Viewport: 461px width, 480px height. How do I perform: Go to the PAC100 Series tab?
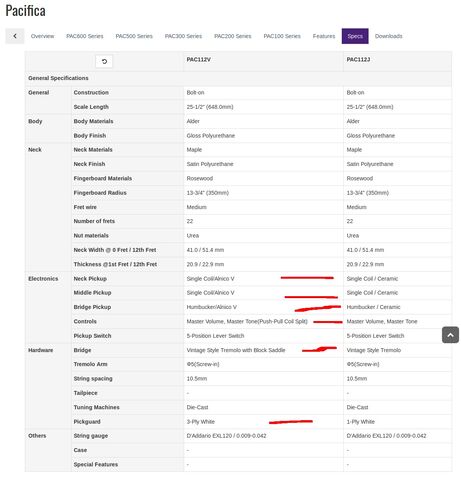282,36
